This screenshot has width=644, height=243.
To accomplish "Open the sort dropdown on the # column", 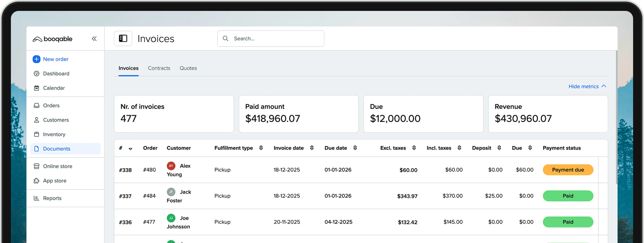I will click(x=130, y=149).
